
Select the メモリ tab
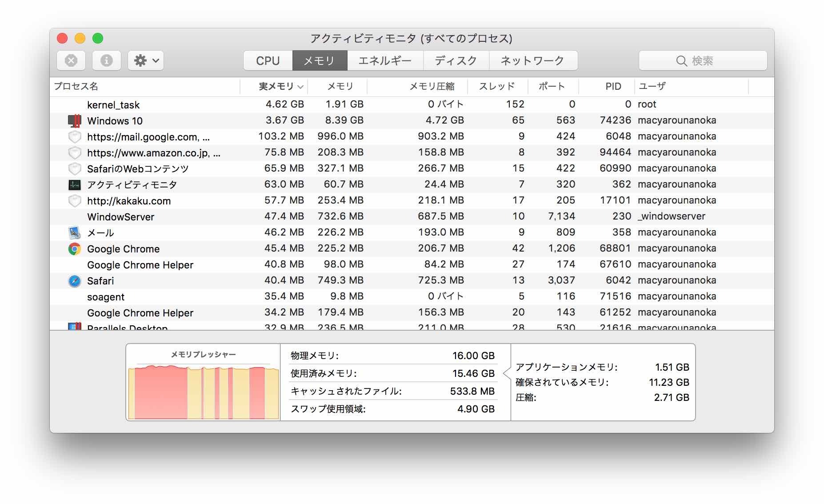(320, 60)
